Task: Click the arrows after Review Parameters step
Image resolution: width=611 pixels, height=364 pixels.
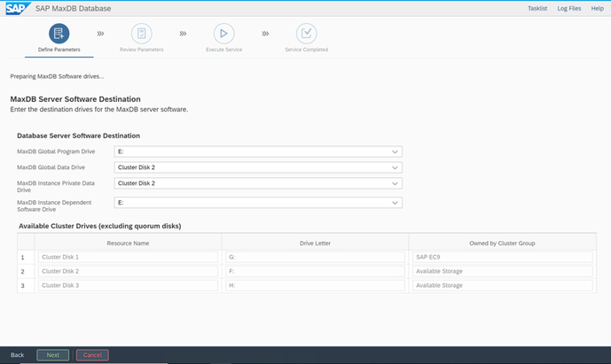Action: (x=183, y=34)
